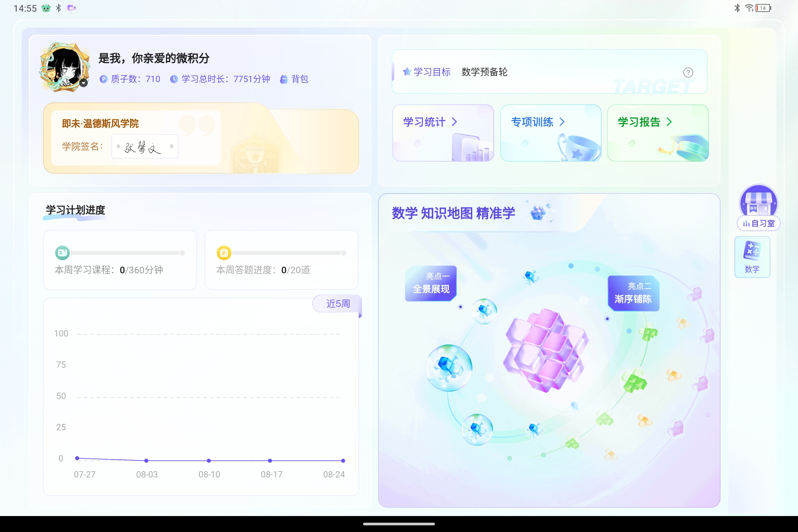Open 学习报告 card
798x532 pixels.
point(658,133)
